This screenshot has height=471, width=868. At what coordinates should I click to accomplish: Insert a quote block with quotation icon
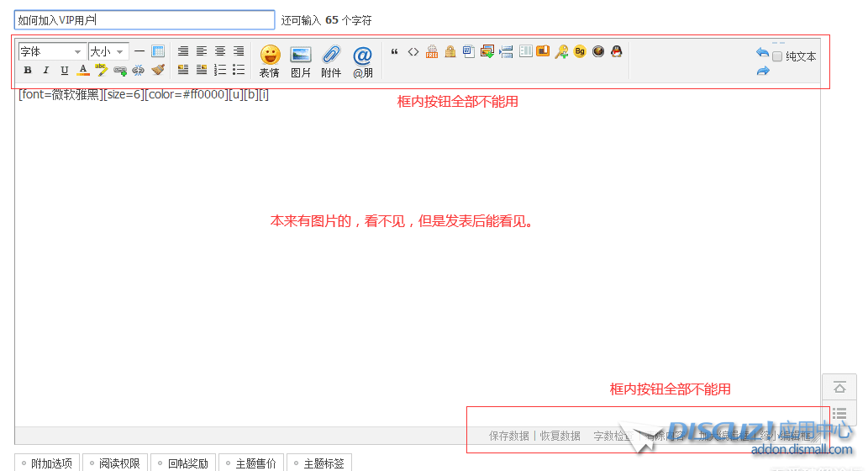(395, 52)
